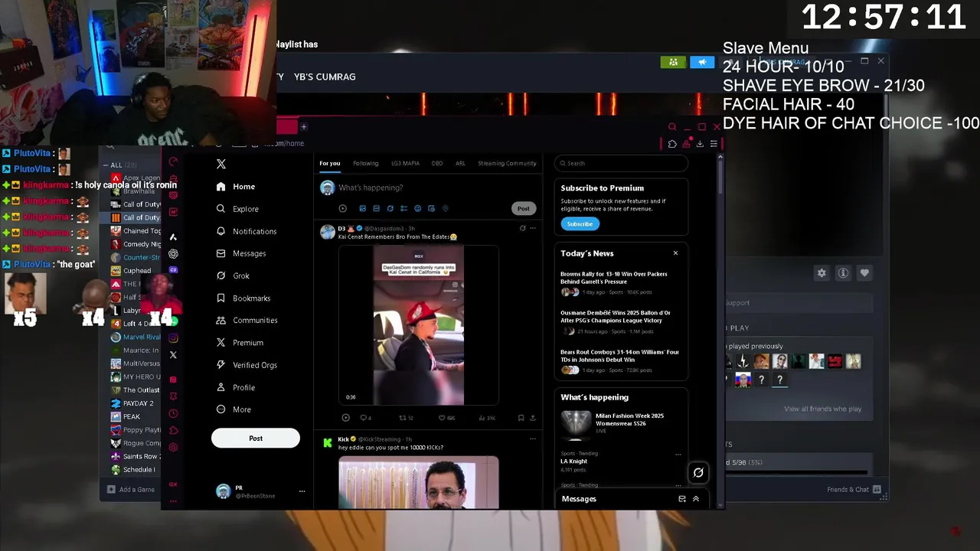980x551 pixels.
Task: Open history clock in Opera GX sidebar
Action: tap(174, 413)
